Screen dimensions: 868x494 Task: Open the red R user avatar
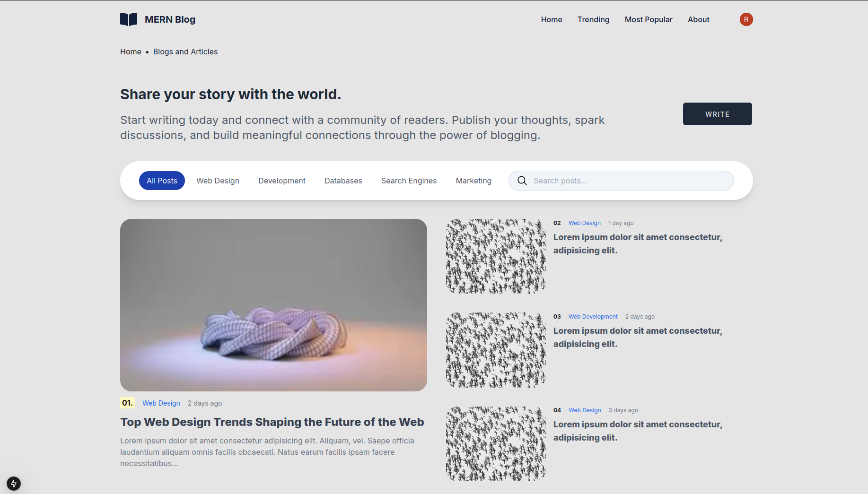tap(746, 19)
